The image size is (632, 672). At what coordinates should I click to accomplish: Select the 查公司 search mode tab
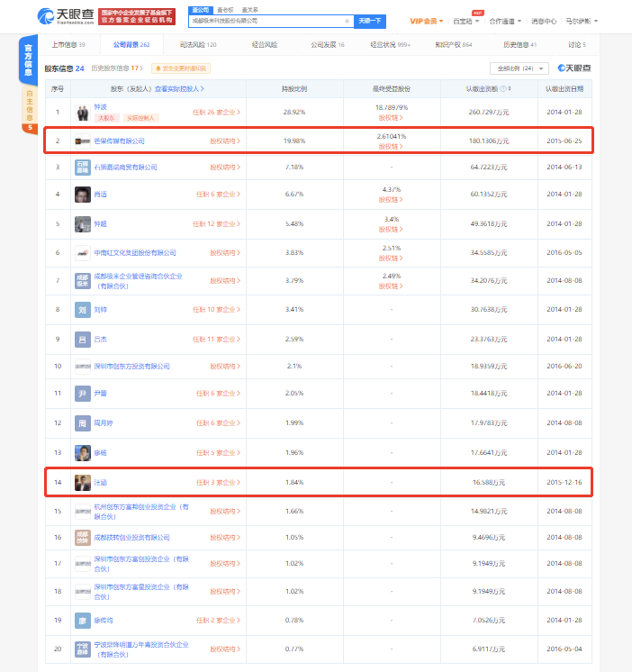click(201, 10)
